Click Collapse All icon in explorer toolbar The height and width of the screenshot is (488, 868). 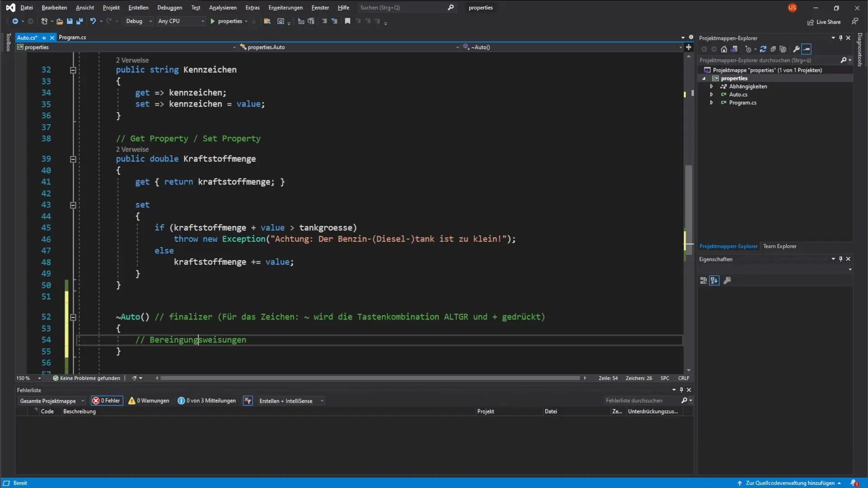[773, 49]
